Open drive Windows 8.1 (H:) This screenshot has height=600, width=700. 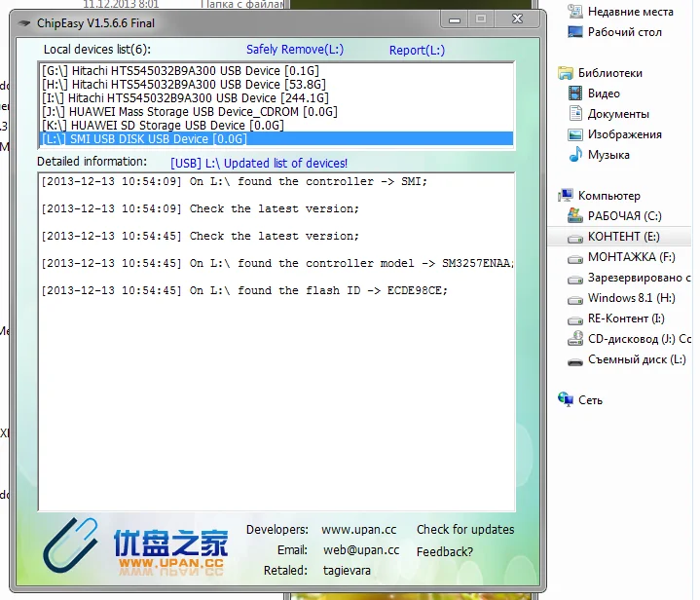(632, 298)
